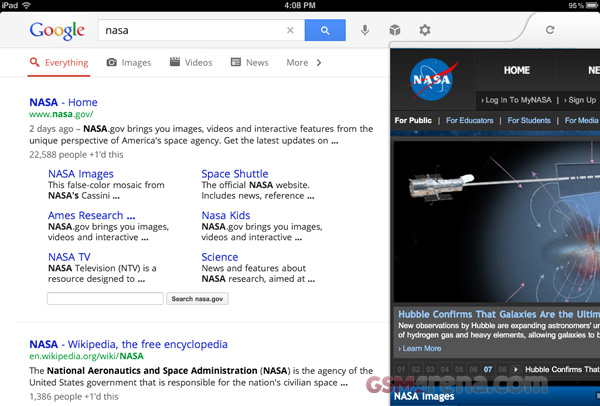Select For Educators audience link
The width and height of the screenshot is (600, 406).
tap(470, 121)
